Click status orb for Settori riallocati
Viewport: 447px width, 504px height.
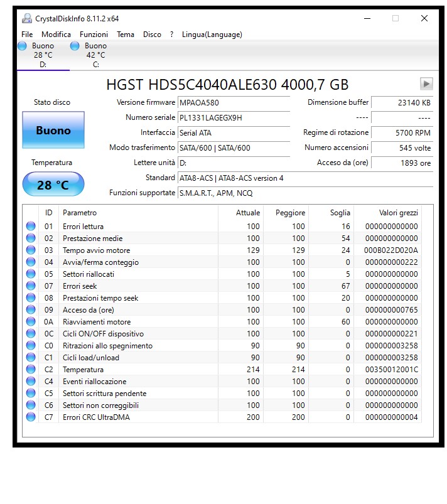[x=31, y=274]
